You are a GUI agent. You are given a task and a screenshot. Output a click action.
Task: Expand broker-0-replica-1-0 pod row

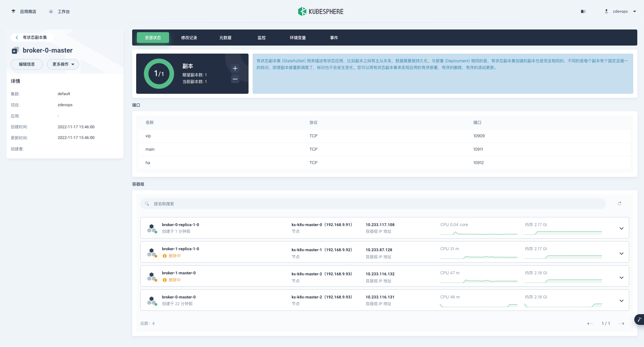(x=622, y=228)
